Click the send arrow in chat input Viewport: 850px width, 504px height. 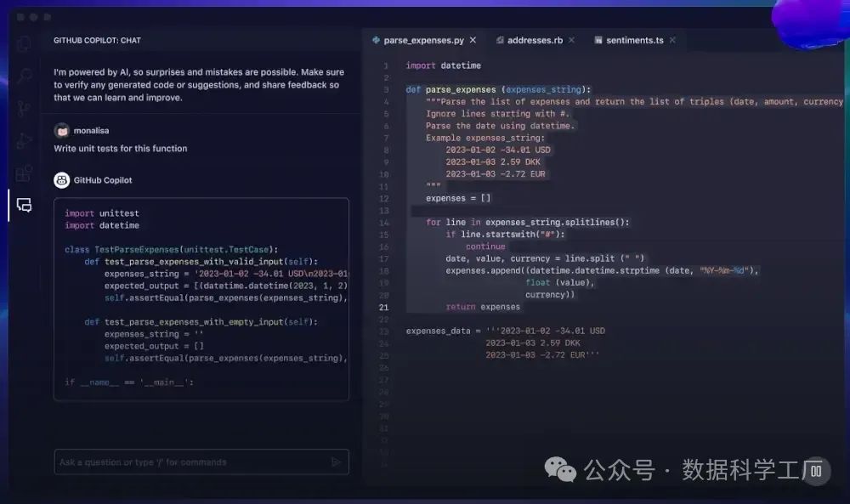click(x=337, y=462)
